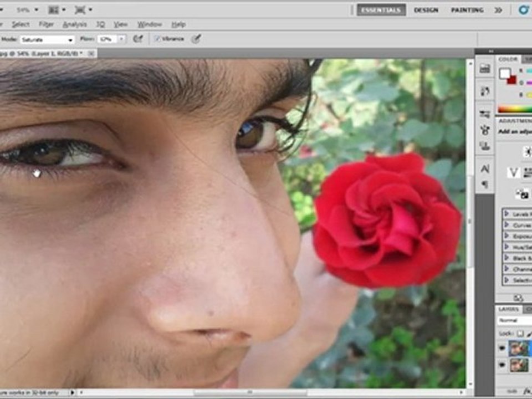Click the Brightness/Contrast adjustment icon
Viewport: 532px width, 399px height.
pos(528,151)
